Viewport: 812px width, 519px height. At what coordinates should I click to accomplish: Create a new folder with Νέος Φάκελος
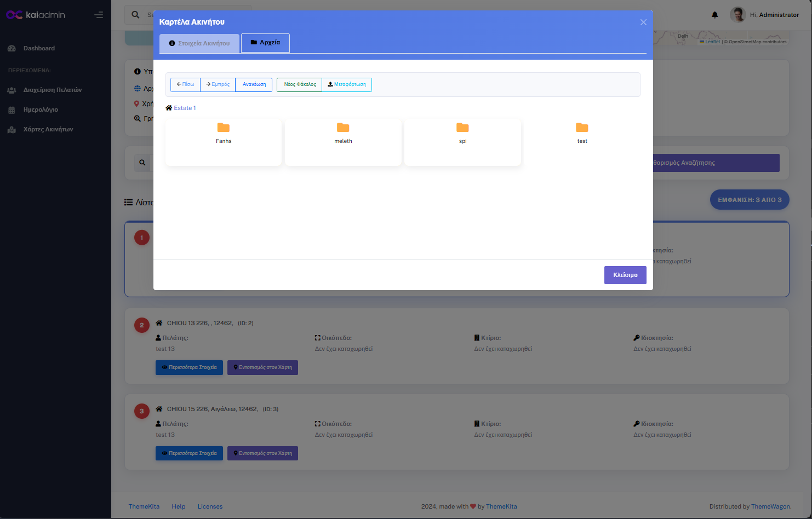299,84
